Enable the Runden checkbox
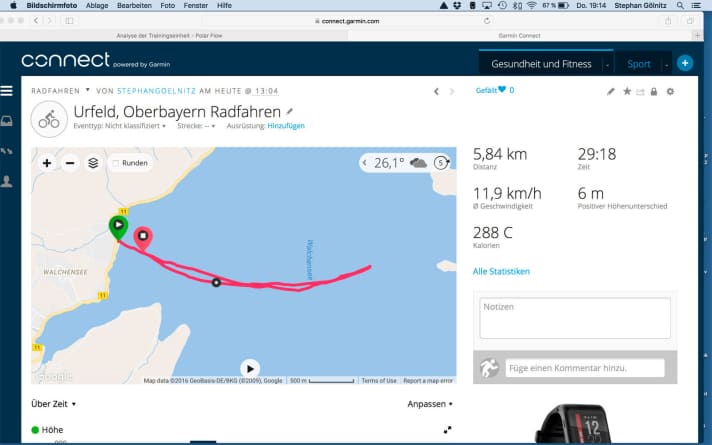The image size is (712, 445). pos(116,163)
